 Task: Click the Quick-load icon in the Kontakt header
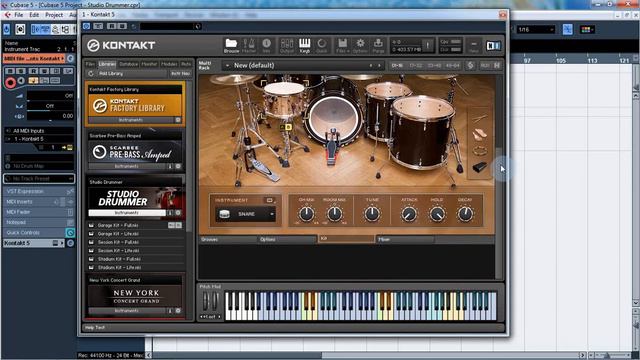(322, 45)
